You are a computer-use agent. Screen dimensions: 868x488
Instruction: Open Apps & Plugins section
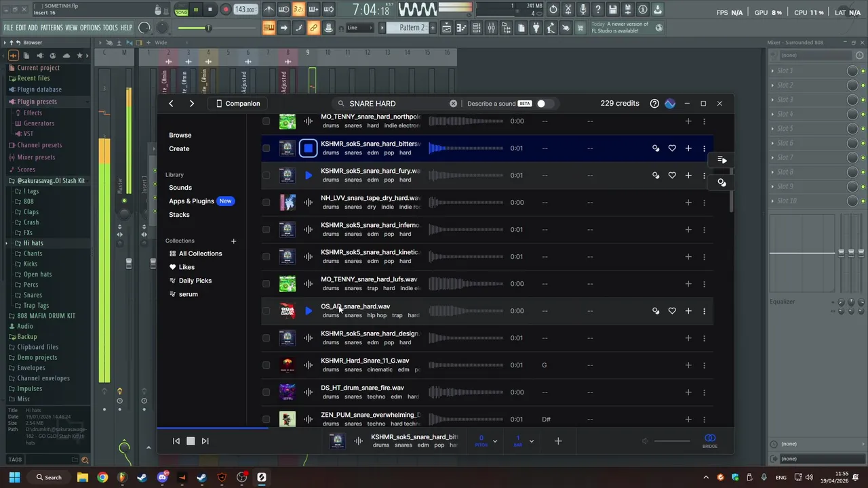pos(191,201)
